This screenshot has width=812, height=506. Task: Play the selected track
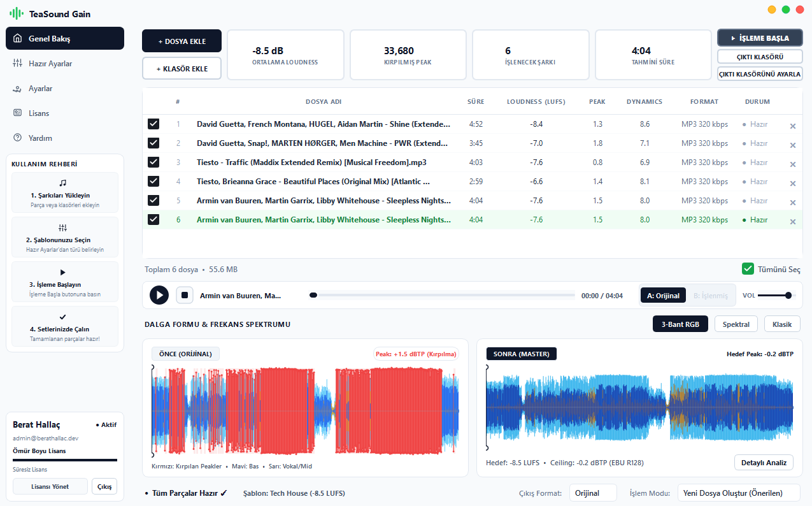[x=159, y=295]
